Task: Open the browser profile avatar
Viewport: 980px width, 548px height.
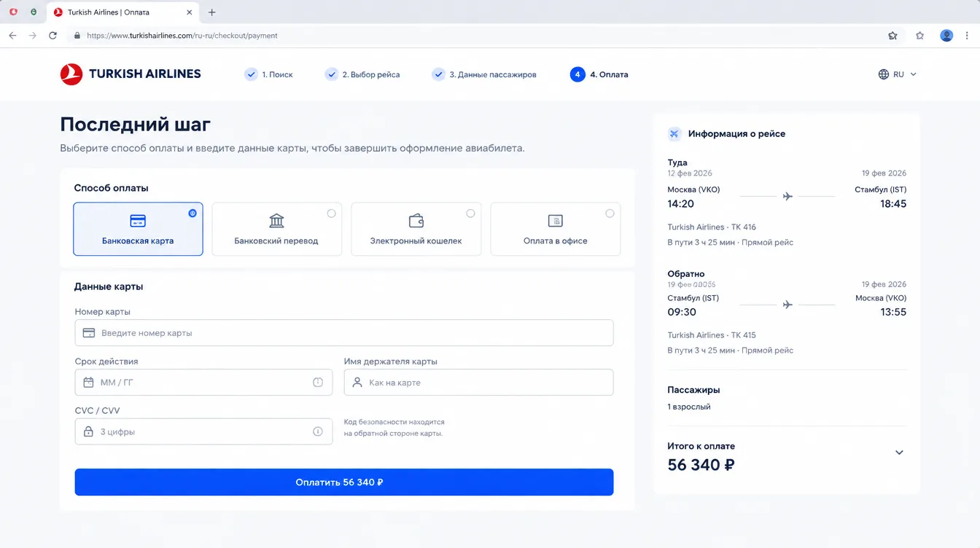Action: (946, 35)
